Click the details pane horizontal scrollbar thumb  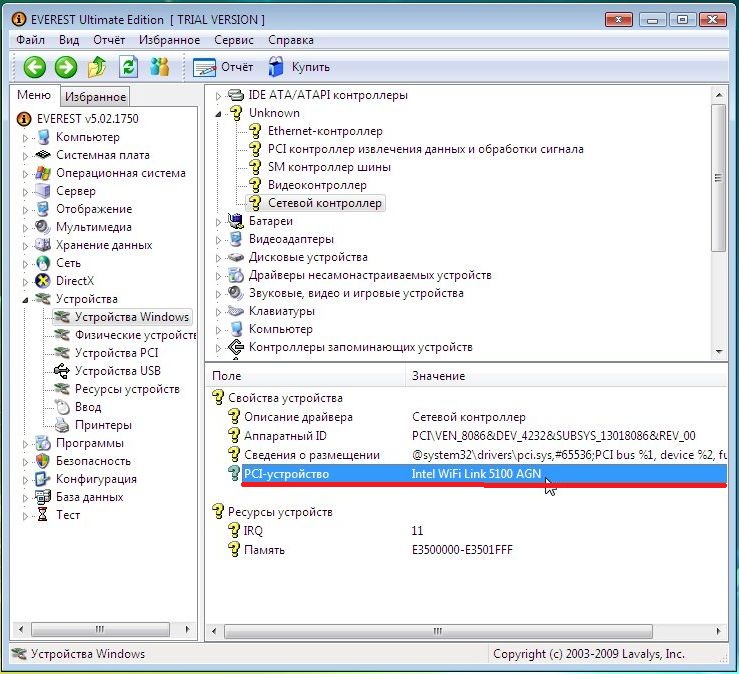(x=438, y=631)
